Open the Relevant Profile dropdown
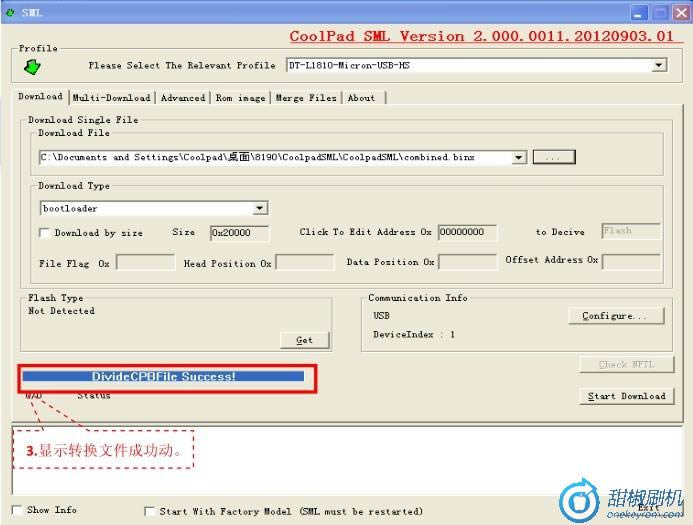693x525 pixels. tap(658, 66)
